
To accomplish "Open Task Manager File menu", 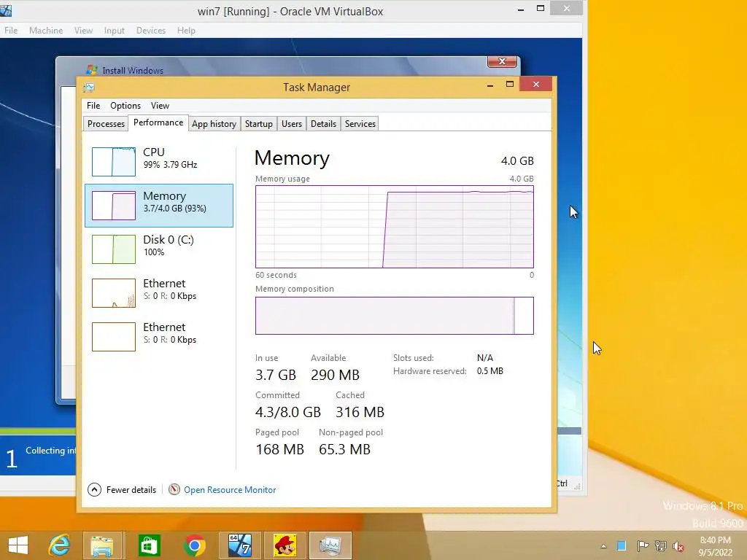I will pos(93,106).
